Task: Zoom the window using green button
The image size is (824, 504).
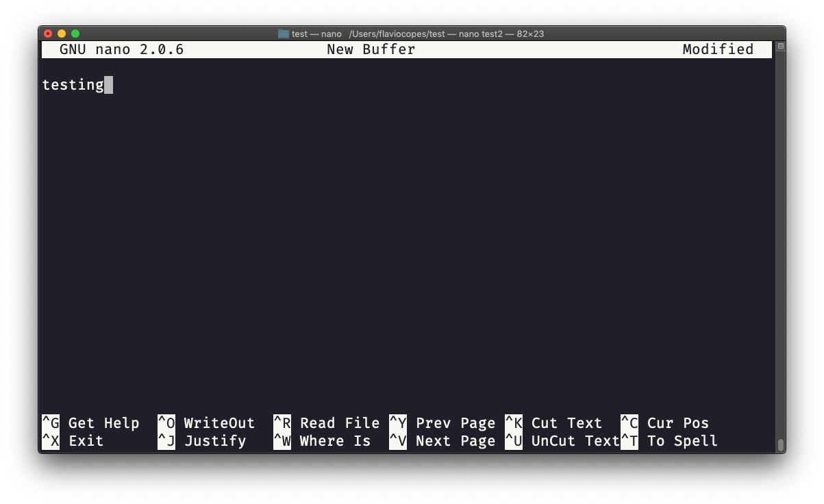Action: coord(75,34)
